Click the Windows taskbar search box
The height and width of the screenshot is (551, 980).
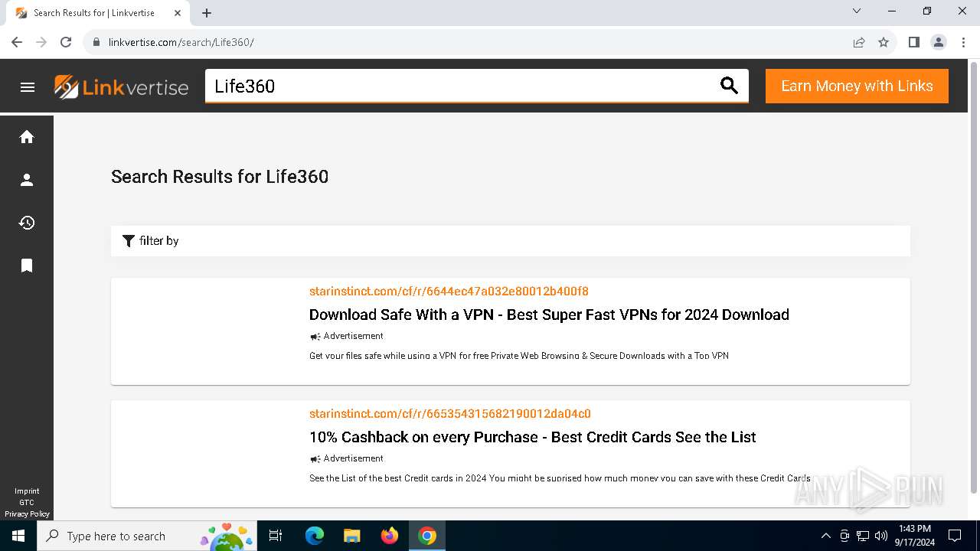[x=145, y=536]
